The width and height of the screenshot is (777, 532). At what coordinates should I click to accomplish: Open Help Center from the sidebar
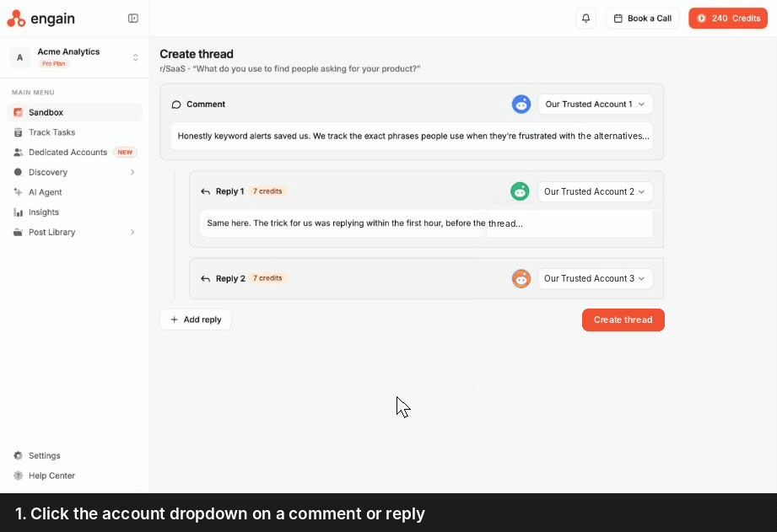(x=75, y=476)
